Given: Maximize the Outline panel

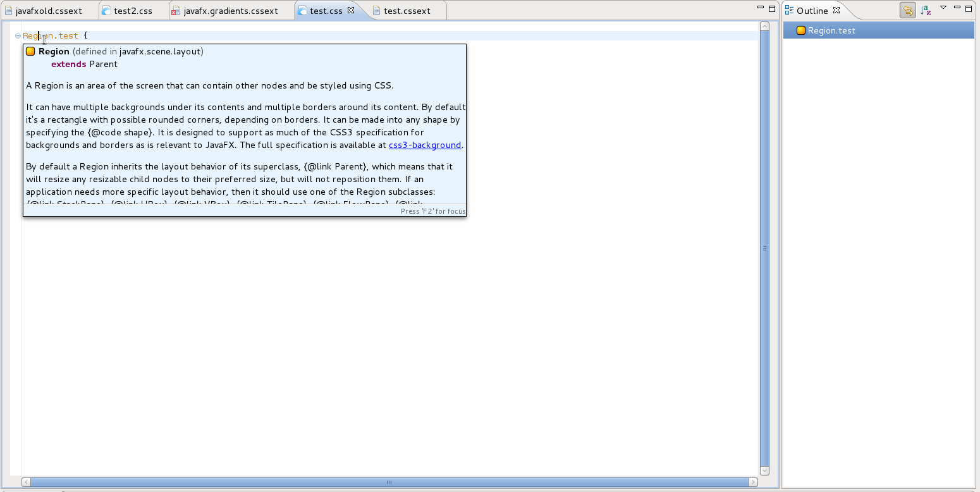Looking at the screenshot, I should [x=969, y=9].
